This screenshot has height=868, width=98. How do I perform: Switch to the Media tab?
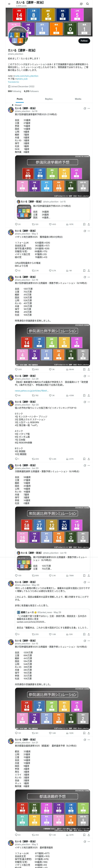pyautogui.click(x=78, y=99)
